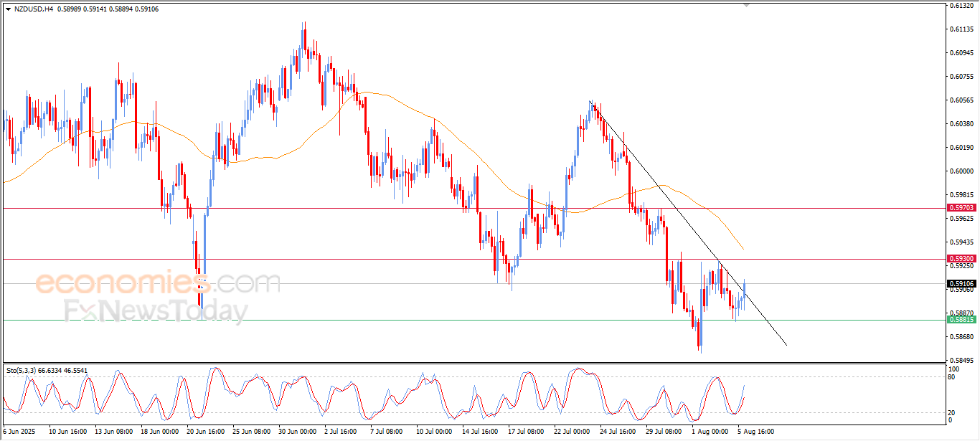Click price axis label 0.61320
The width and height of the screenshot is (980, 441).
[961, 6]
